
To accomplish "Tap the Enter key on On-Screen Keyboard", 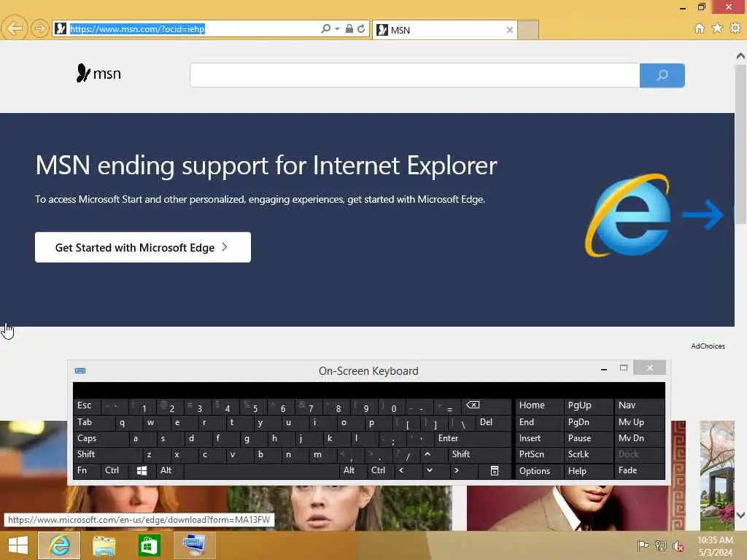I will point(472,438).
